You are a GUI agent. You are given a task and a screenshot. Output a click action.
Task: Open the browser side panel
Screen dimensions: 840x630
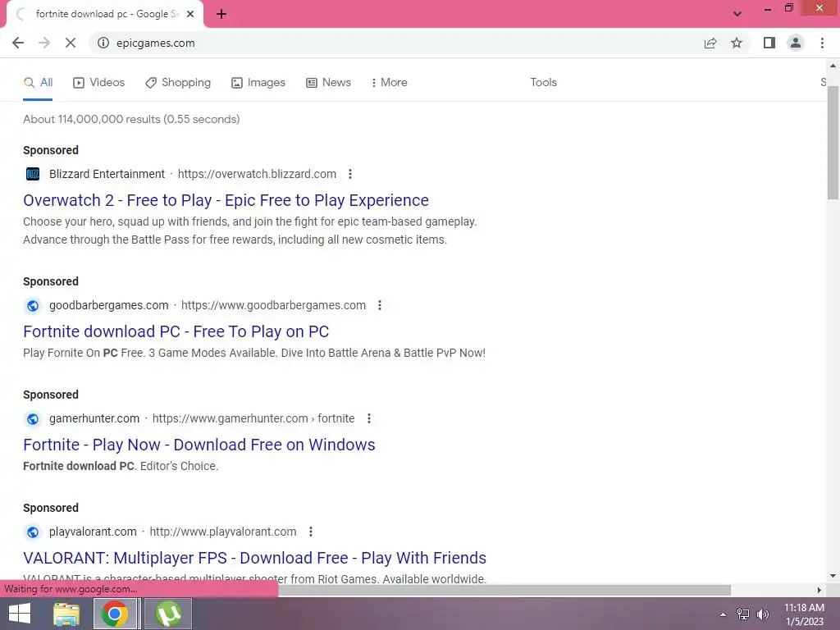(769, 43)
